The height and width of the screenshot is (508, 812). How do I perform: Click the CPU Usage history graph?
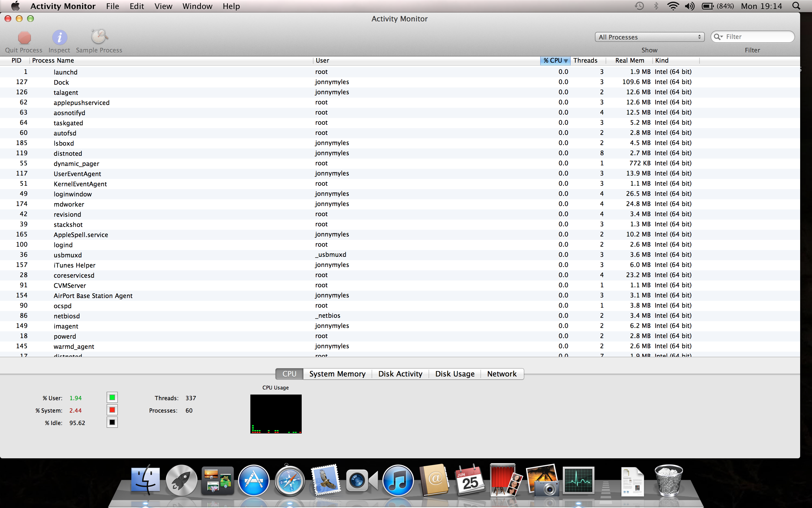pyautogui.click(x=276, y=414)
